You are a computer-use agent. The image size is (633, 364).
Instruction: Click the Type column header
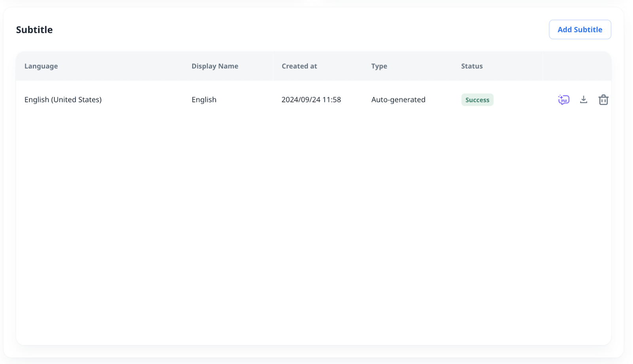379,66
